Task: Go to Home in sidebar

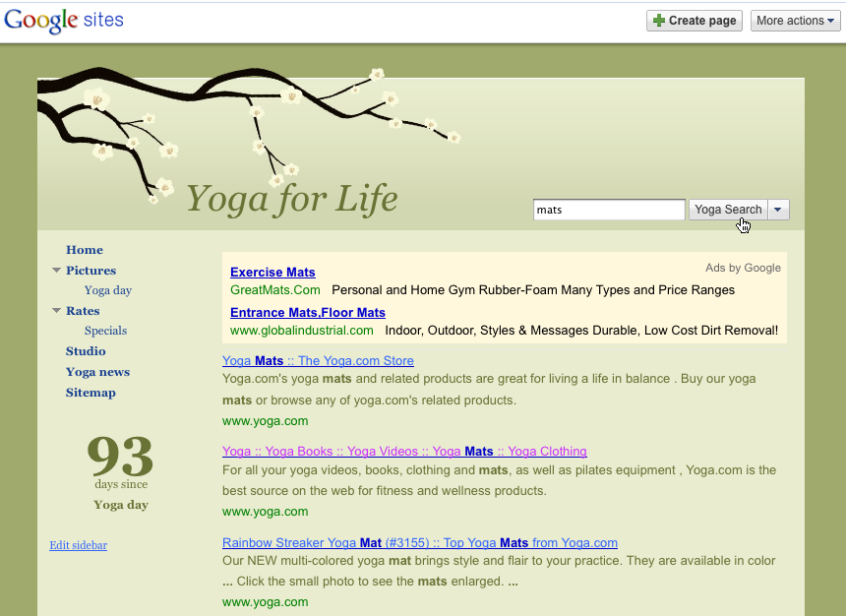Action: tap(85, 250)
